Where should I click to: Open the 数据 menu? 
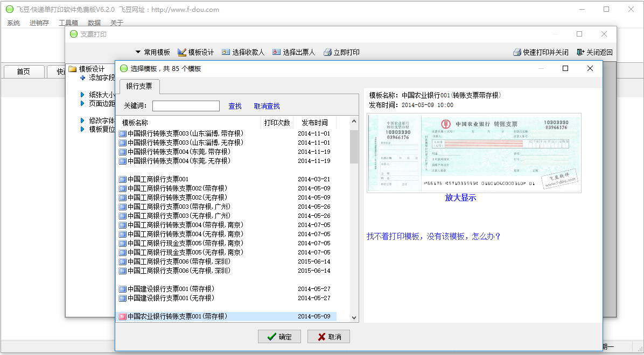94,23
